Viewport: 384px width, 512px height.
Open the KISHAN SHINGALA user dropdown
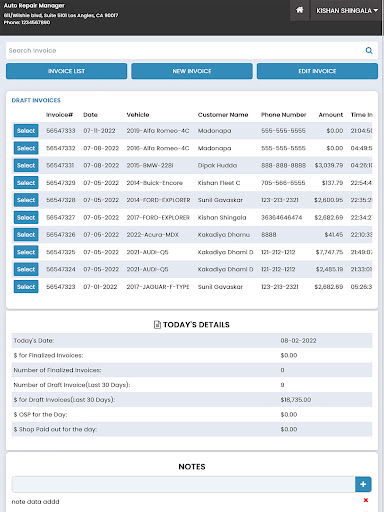[x=347, y=11]
